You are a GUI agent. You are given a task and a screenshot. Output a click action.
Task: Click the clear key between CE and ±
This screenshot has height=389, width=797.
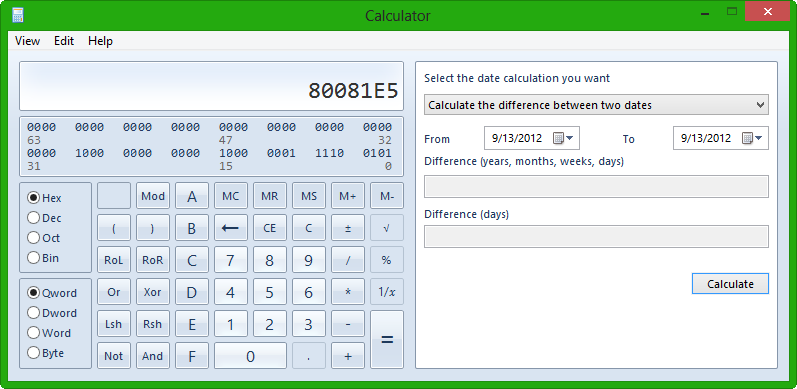pyautogui.click(x=309, y=228)
